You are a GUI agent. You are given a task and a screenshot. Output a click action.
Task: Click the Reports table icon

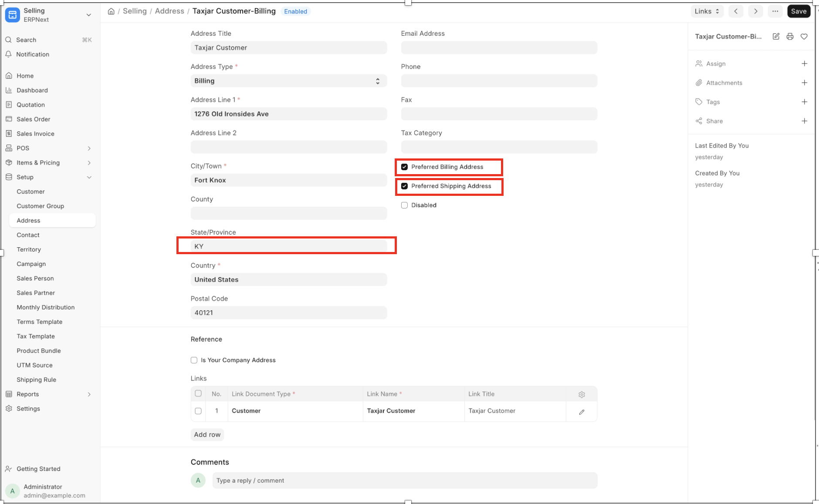tap(9, 394)
